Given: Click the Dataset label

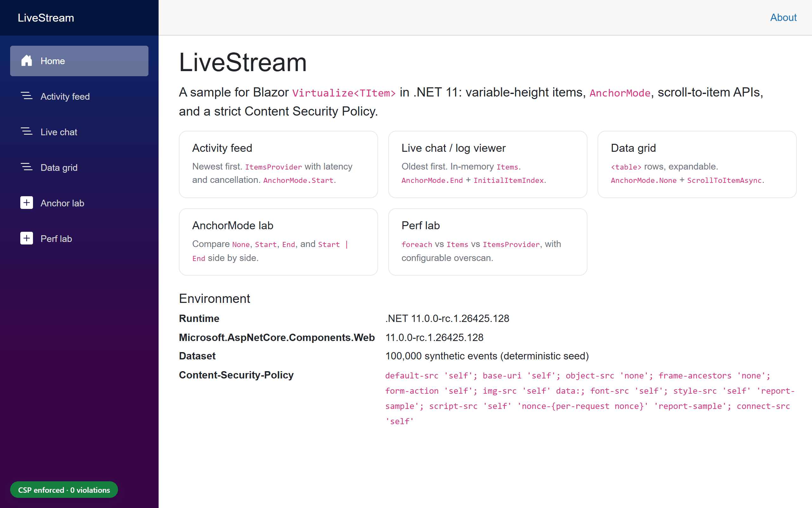Looking at the screenshot, I should click(x=197, y=356).
